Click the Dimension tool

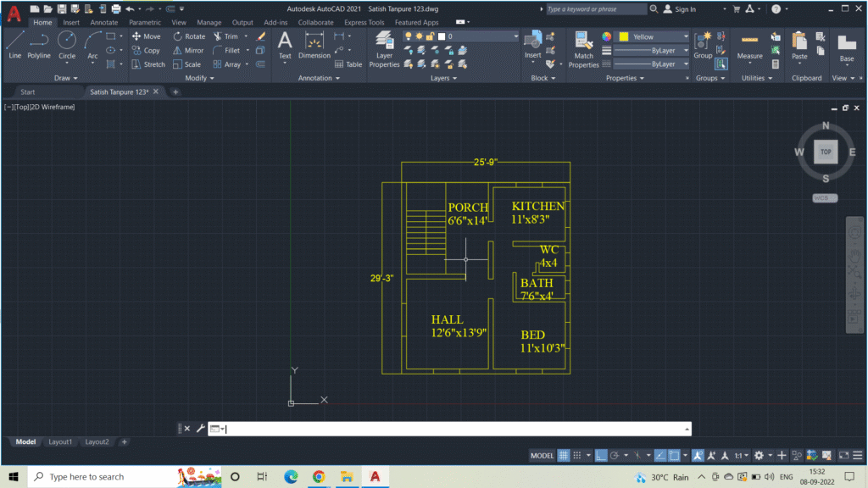pos(314,45)
